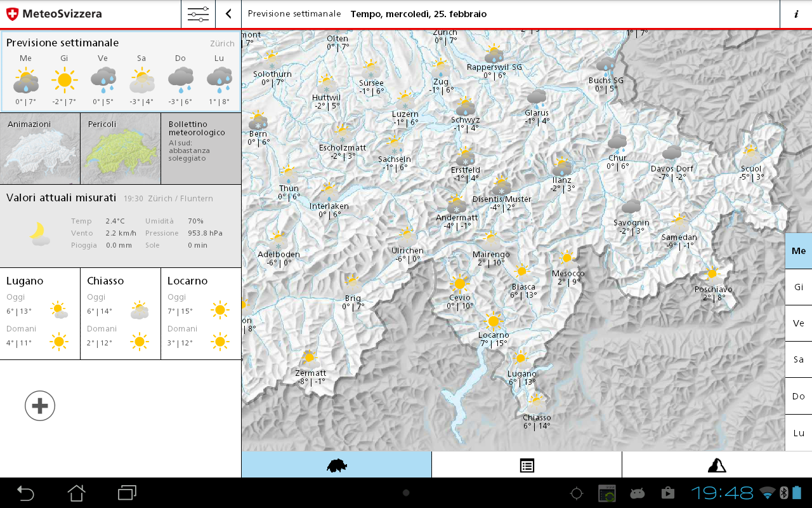Select Gi in the map day selector
This screenshot has height=508, width=812.
pos(799,287)
